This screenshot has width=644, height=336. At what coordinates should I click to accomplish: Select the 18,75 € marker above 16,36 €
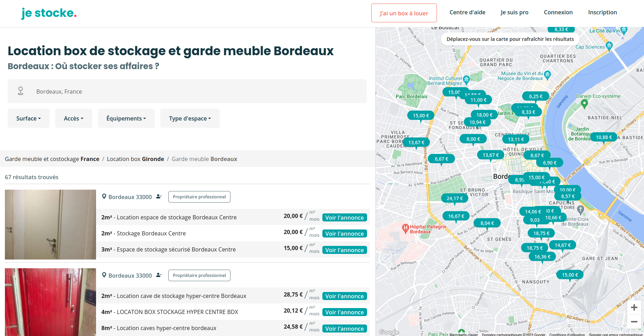coord(535,248)
